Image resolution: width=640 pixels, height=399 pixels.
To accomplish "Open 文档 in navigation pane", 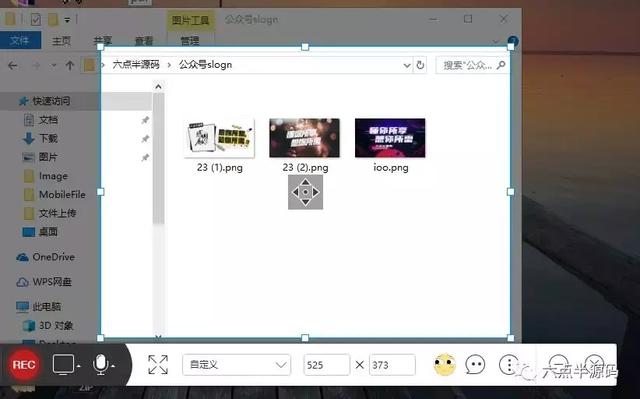I will click(48, 120).
